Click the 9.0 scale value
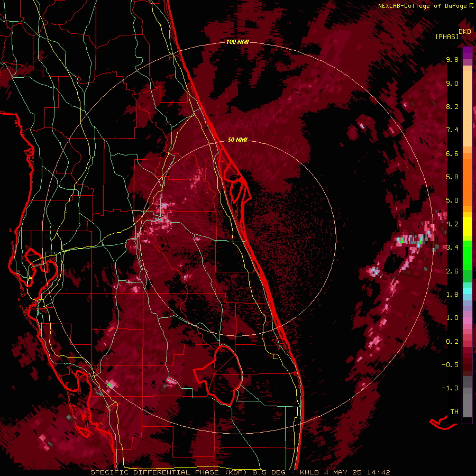 click(x=452, y=84)
